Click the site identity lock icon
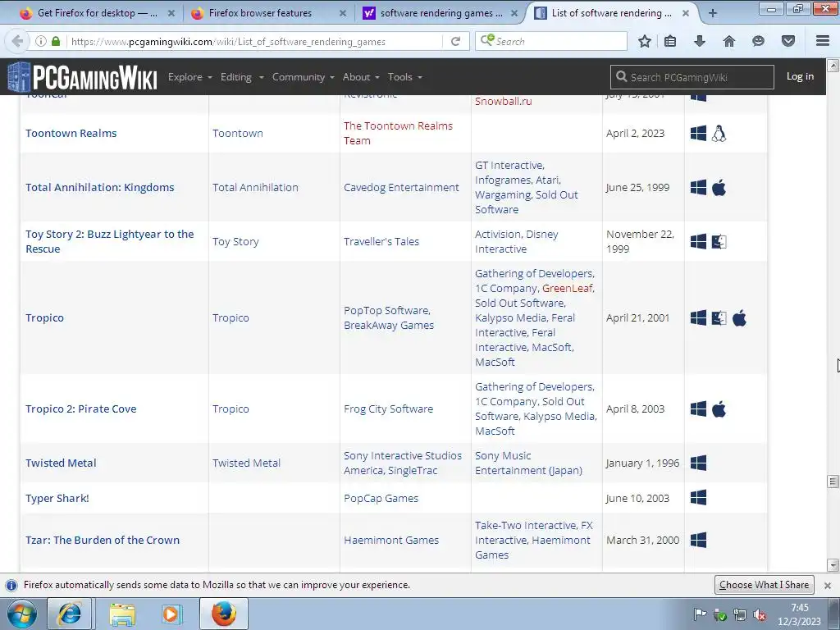Viewport: 840px width, 630px height. pos(56,41)
